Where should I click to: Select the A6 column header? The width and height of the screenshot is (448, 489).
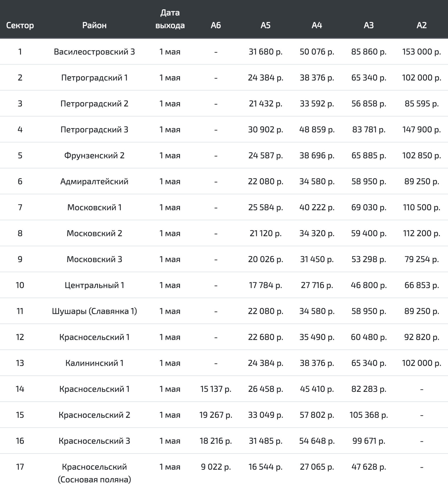coord(216,25)
